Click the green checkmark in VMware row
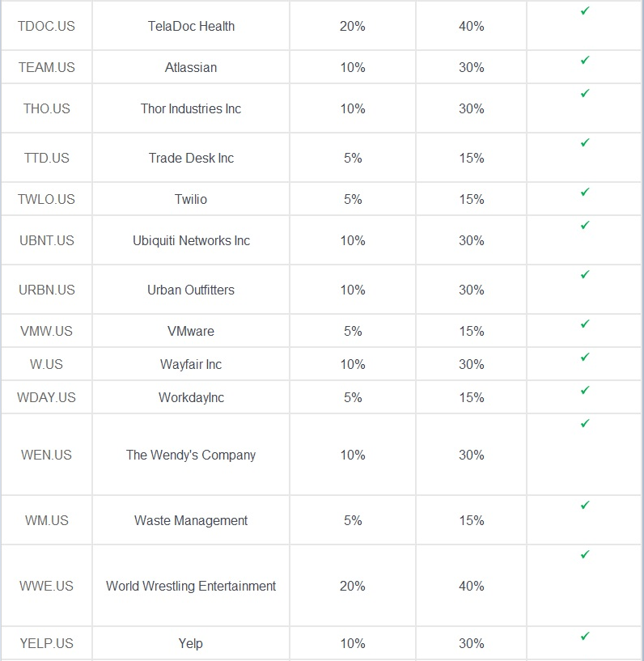 (x=585, y=324)
